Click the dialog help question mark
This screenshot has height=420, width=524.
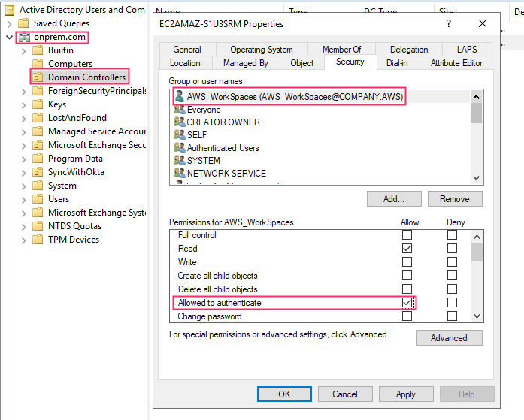point(449,23)
